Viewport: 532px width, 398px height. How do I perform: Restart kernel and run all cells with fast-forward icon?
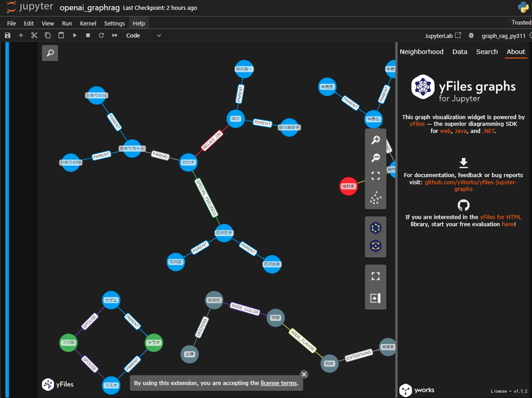click(x=114, y=35)
